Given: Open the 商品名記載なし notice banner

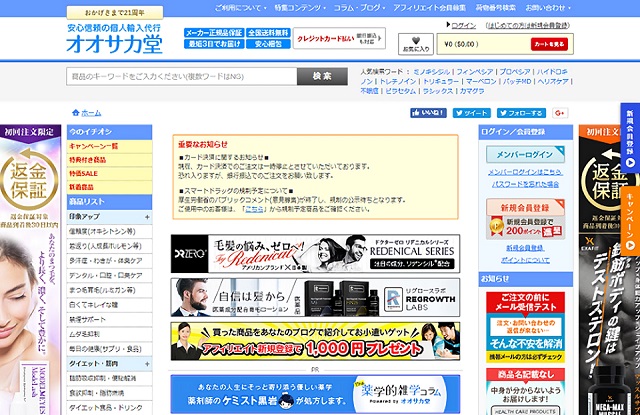Looking at the screenshot, I should pyautogui.click(x=525, y=392).
